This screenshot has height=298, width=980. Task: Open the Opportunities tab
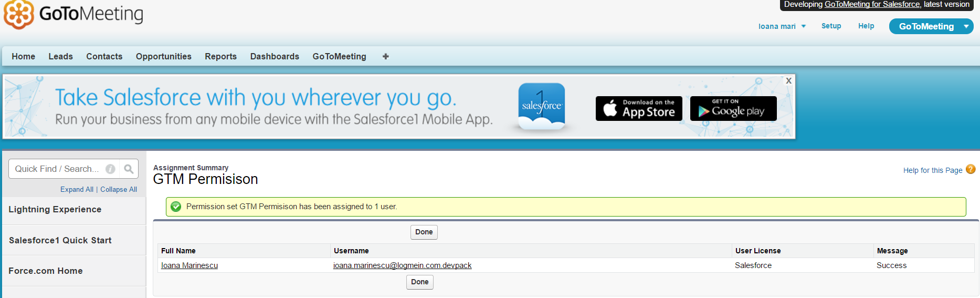coord(164,56)
